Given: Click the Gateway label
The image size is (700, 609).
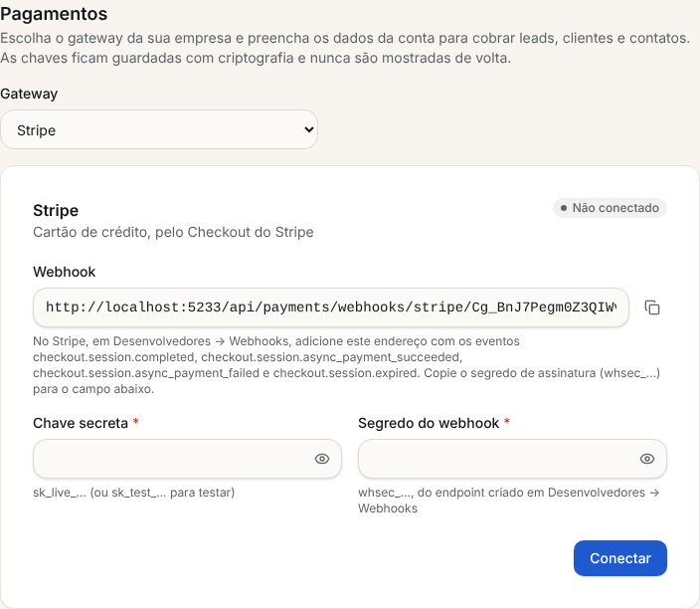Looking at the screenshot, I should click(29, 94).
